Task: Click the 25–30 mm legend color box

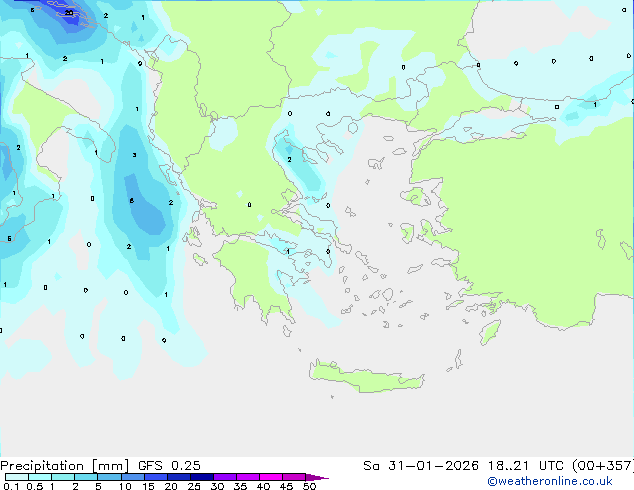Action: coord(202,477)
